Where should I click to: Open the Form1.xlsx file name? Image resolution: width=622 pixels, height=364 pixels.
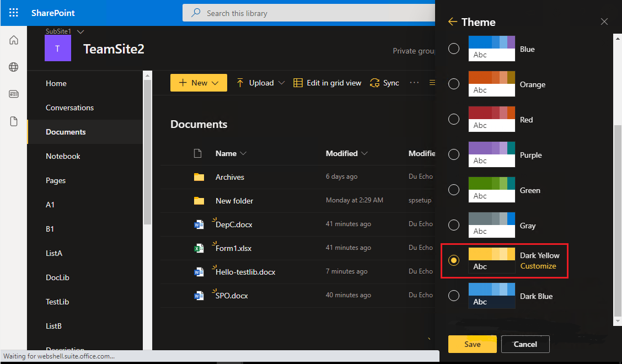pyautogui.click(x=233, y=249)
